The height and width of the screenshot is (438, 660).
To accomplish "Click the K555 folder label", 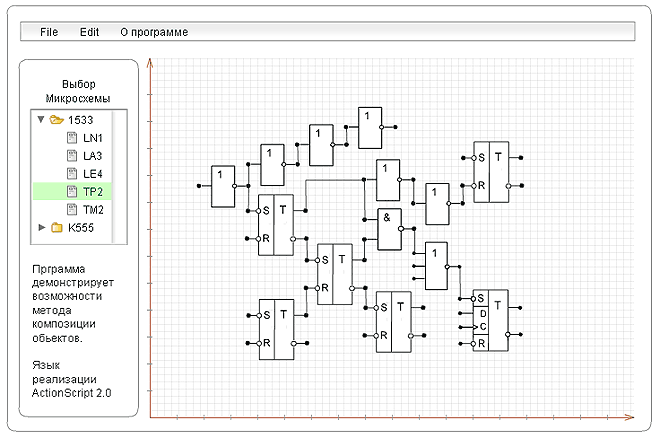I will tap(82, 227).
